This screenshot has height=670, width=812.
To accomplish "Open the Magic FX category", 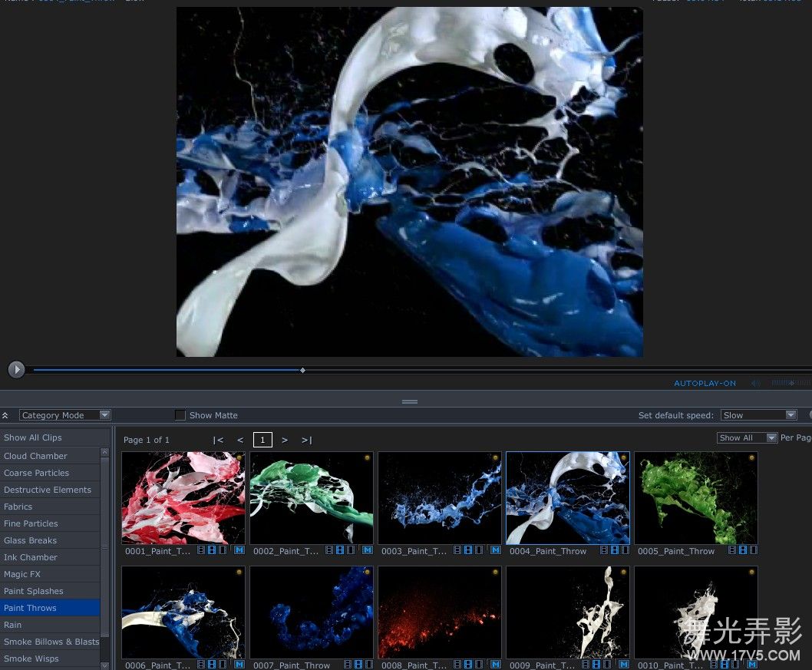I will tap(50, 574).
